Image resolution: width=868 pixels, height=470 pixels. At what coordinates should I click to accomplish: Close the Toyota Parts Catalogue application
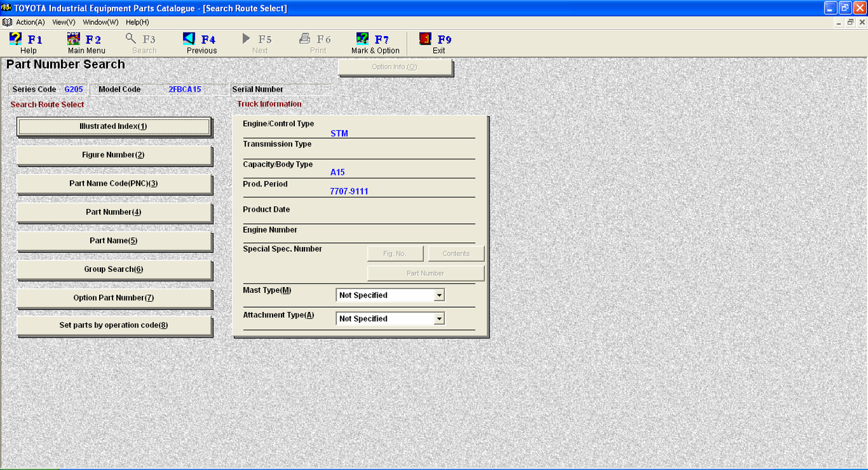point(860,7)
